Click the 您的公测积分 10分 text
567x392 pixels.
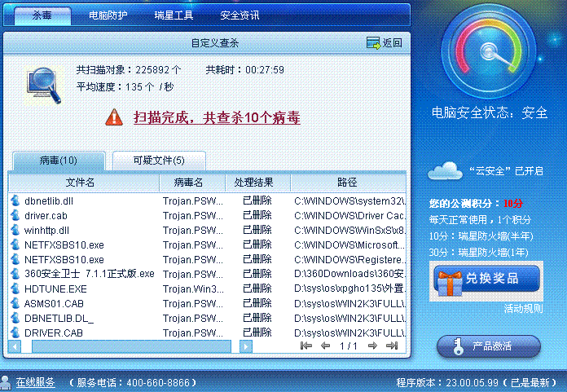pyautogui.click(x=476, y=203)
